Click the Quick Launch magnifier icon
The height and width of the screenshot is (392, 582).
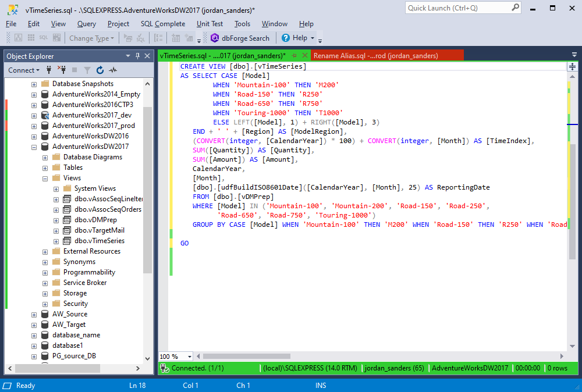click(x=516, y=8)
